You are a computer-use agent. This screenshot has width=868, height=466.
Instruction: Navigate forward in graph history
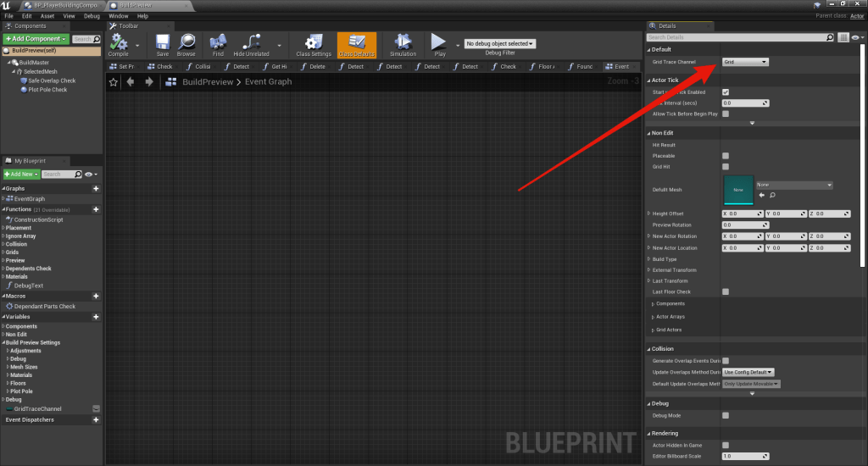149,82
